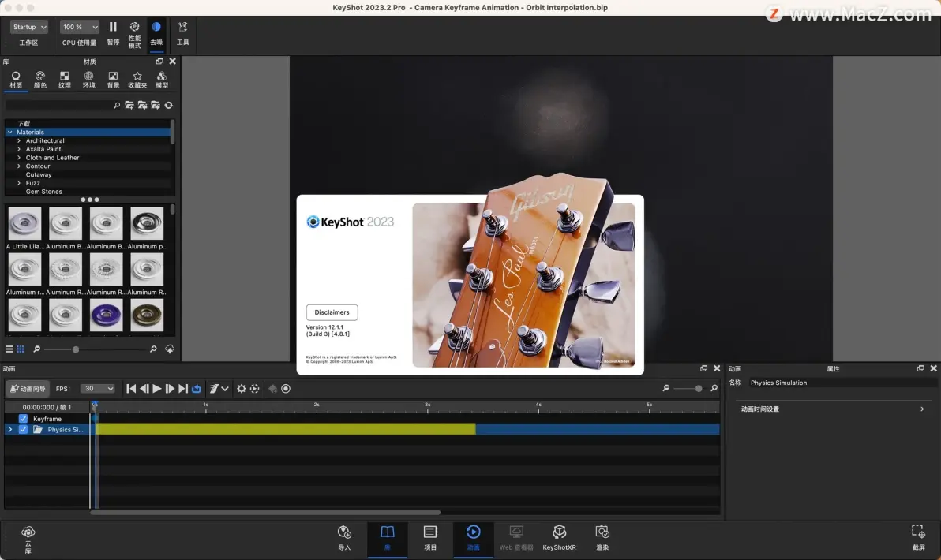
Task: Toggle the 去噪 denoise button
Action: (x=156, y=33)
